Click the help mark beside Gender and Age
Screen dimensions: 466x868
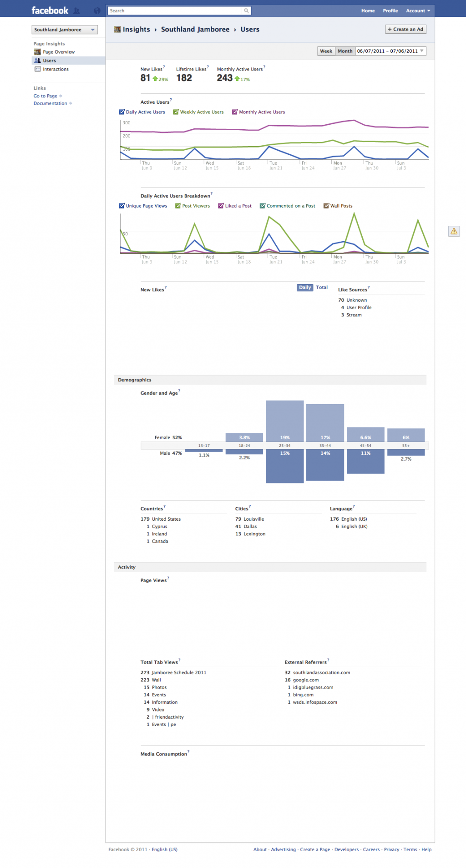coord(179,391)
